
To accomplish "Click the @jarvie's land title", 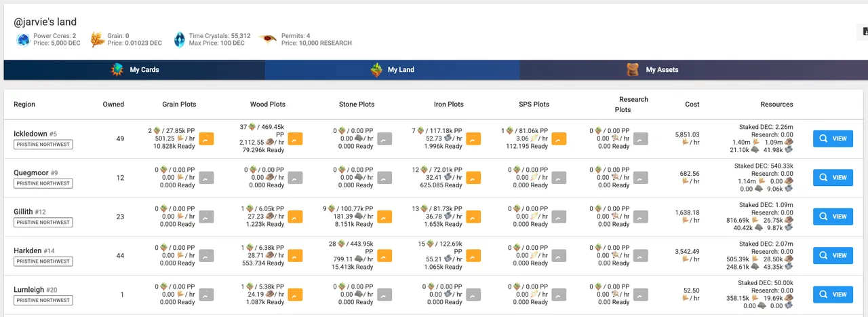I will [x=45, y=22].
